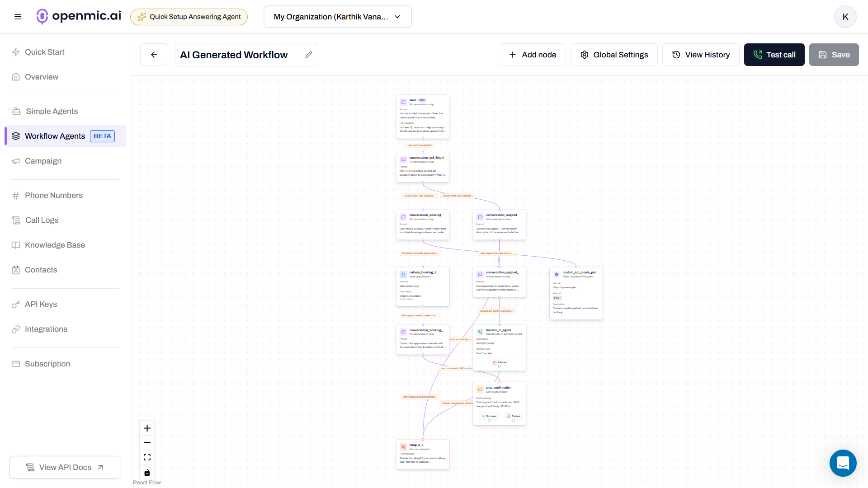The width and height of the screenshot is (868, 488).
Task: Open the Knowledge Base section
Action: point(55,245)
